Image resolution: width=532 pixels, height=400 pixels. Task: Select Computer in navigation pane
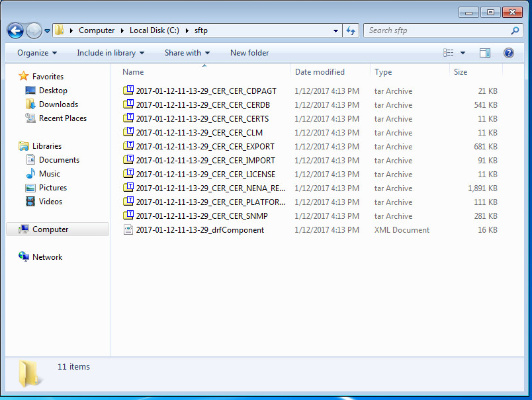[x=50, y=229]
